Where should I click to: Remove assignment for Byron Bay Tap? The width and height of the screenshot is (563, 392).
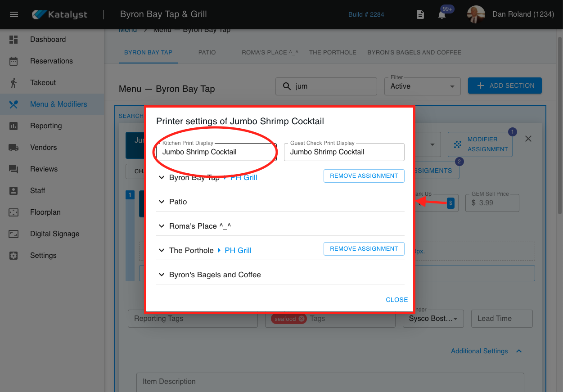(x=364, y=176)
